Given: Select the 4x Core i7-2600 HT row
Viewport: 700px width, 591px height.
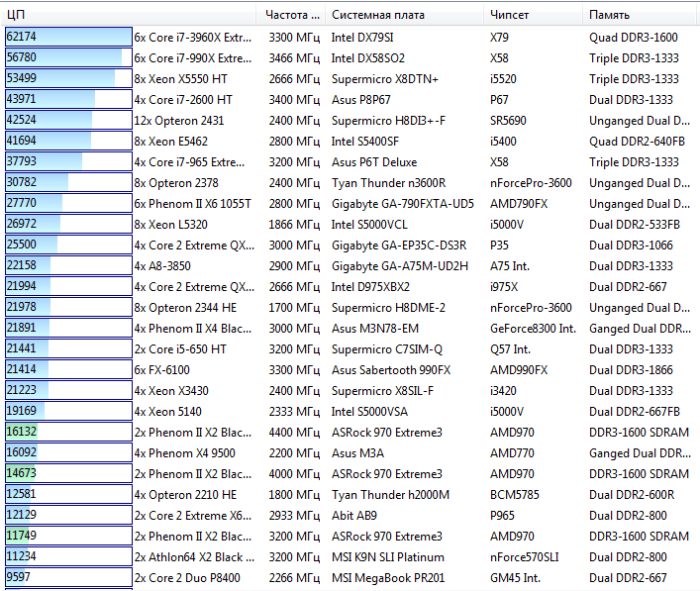Looking at the screenshot, I should (350, 100).
